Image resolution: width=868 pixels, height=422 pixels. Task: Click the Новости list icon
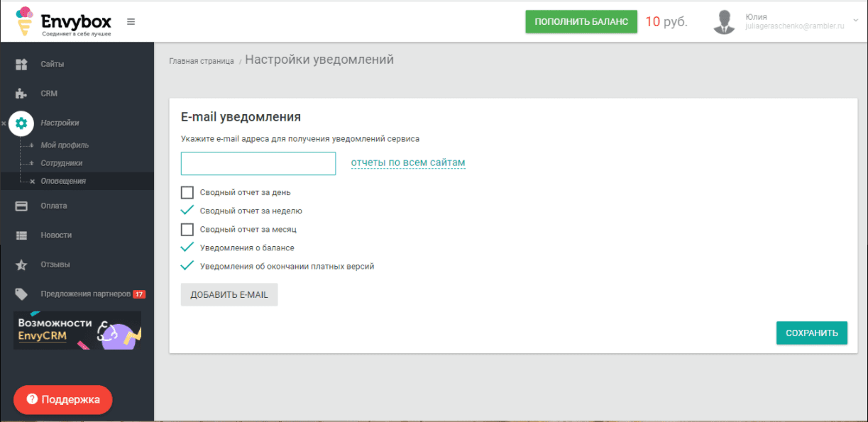coord(21,235)
